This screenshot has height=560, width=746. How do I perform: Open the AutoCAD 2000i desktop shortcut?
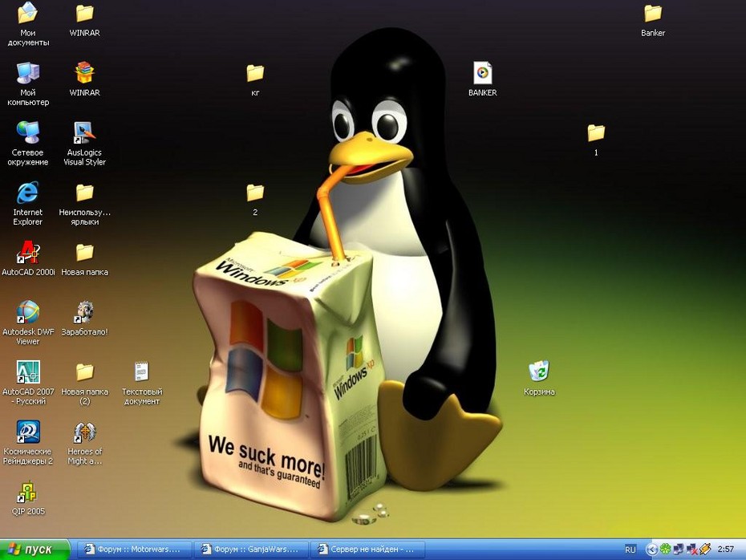28,254
